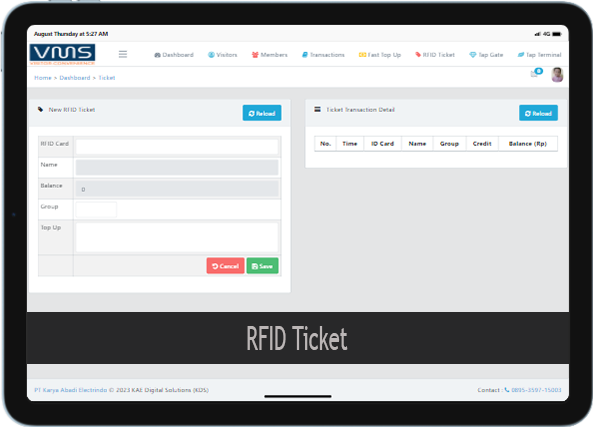Click the Balance (Rp) column header
This screenshot has height=428, width=593.
528,144
